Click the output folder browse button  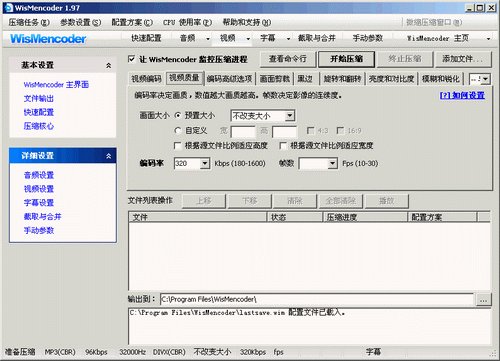pos(483,299)
